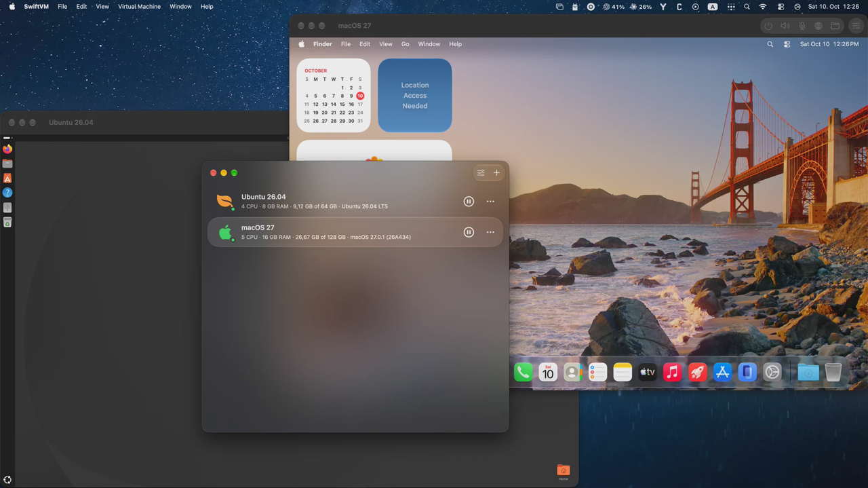
Task: Open the guest Finder Go menu
Action: 405,44
